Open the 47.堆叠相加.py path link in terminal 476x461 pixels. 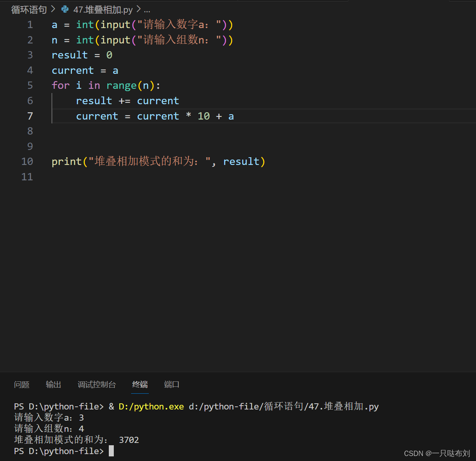click(283, 406)
